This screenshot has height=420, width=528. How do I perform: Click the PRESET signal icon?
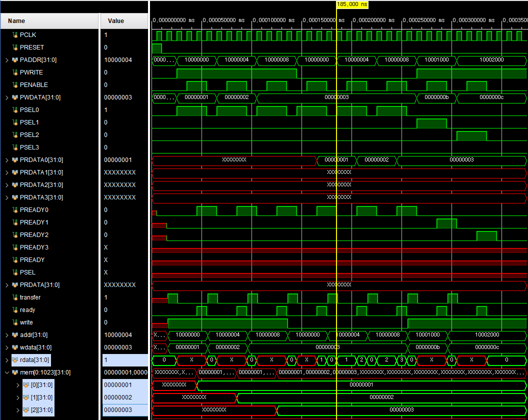(x=15, y=47)
